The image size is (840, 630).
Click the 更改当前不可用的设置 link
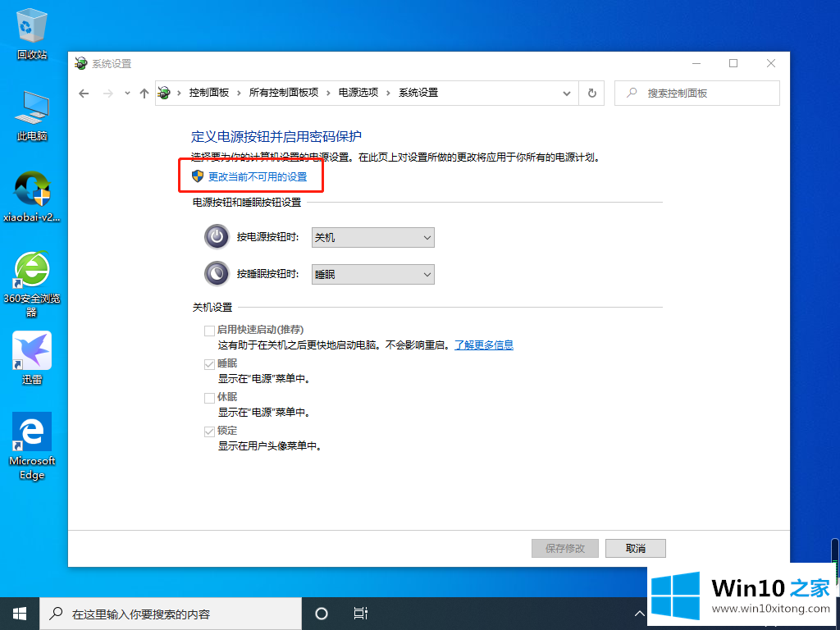click(257, 177)
